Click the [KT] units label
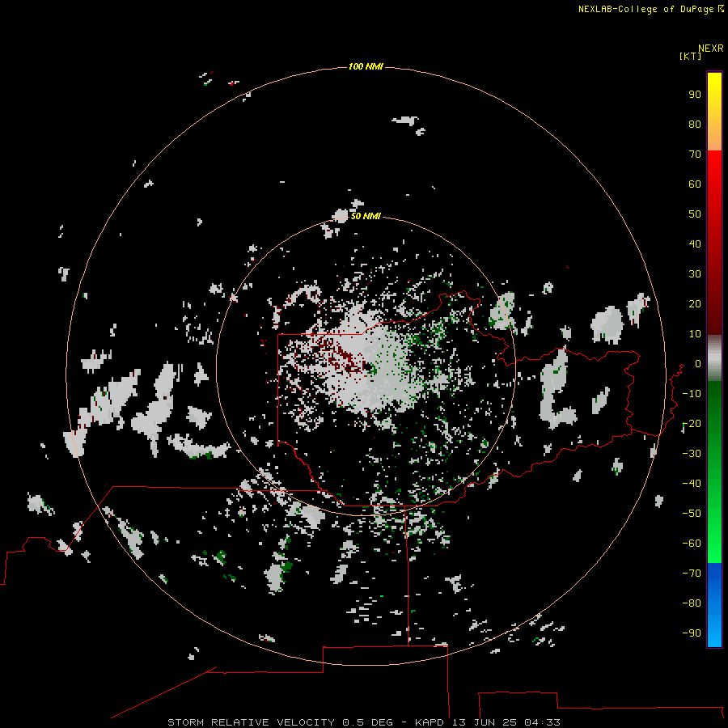This screenshot has width=728, height=728. tap(690, 56)
